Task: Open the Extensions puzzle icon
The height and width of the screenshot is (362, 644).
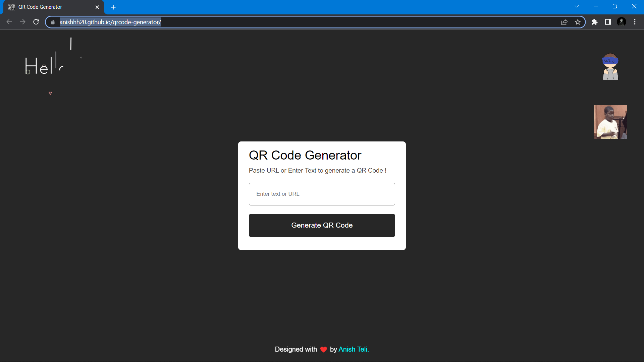Action: [594, 22]
